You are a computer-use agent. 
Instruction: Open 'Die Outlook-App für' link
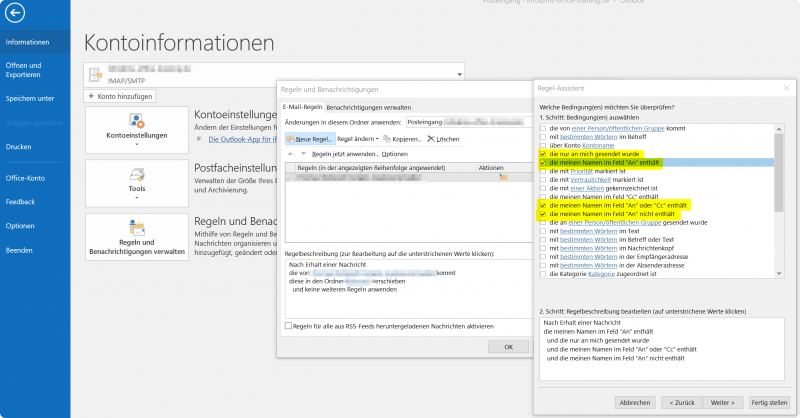243,139
